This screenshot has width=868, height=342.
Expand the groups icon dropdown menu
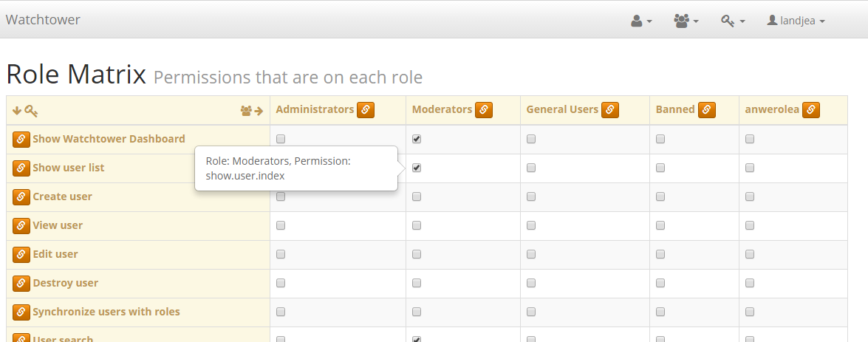(x=686, y=21)
